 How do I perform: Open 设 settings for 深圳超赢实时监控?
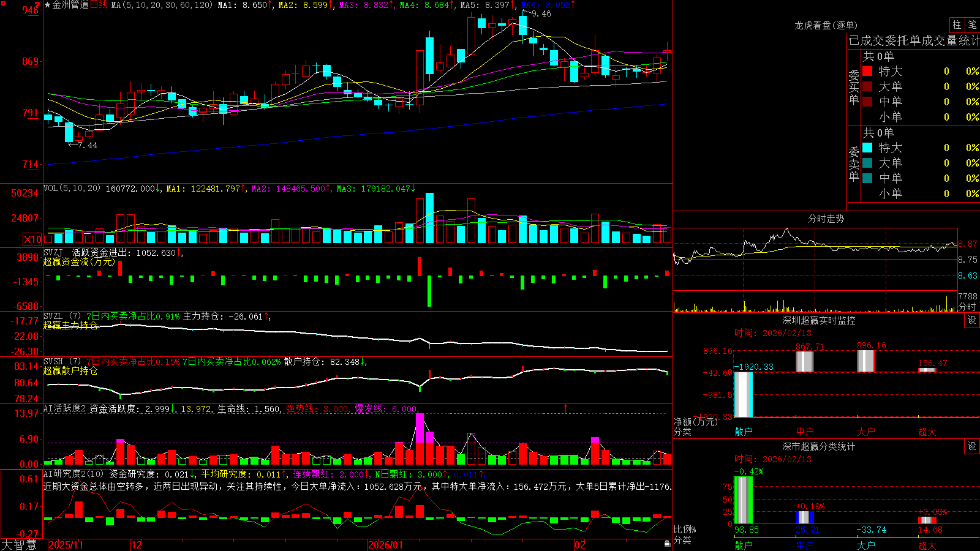click(x=972, y=320)
